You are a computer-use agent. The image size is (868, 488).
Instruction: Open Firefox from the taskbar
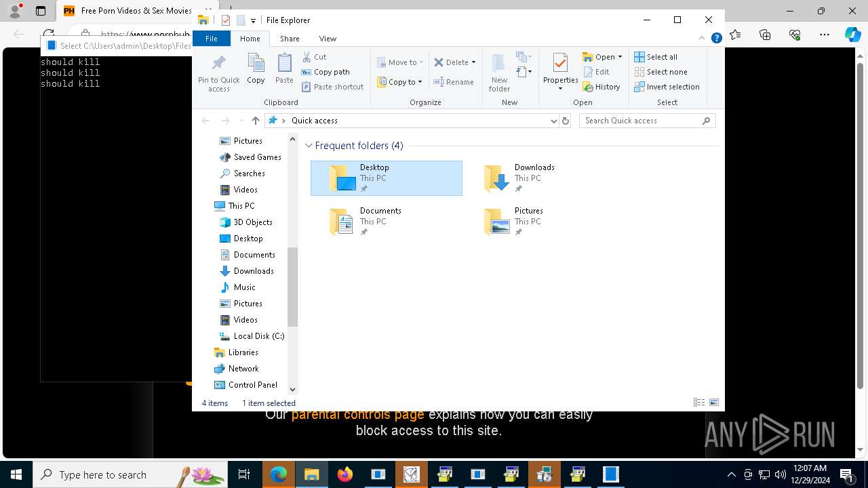tap(345, 474)
